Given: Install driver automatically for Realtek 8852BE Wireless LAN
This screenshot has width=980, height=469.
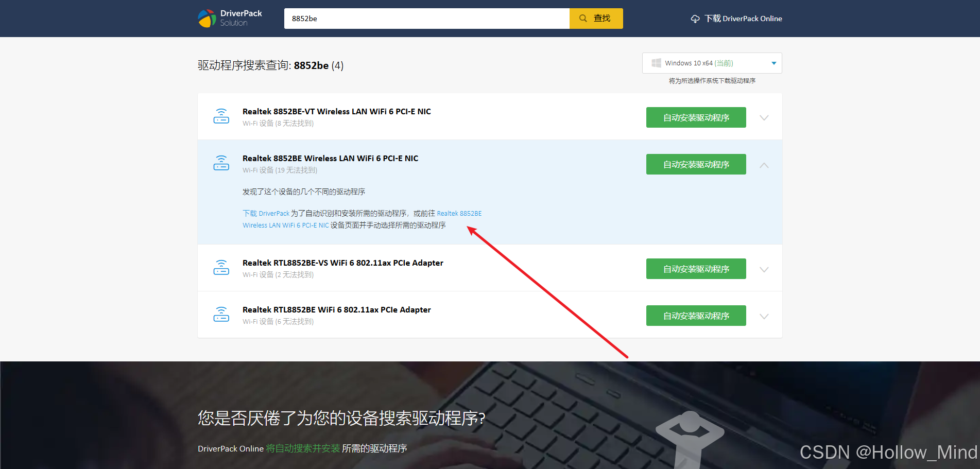Looking at the screenshot, I should (696, 164).
